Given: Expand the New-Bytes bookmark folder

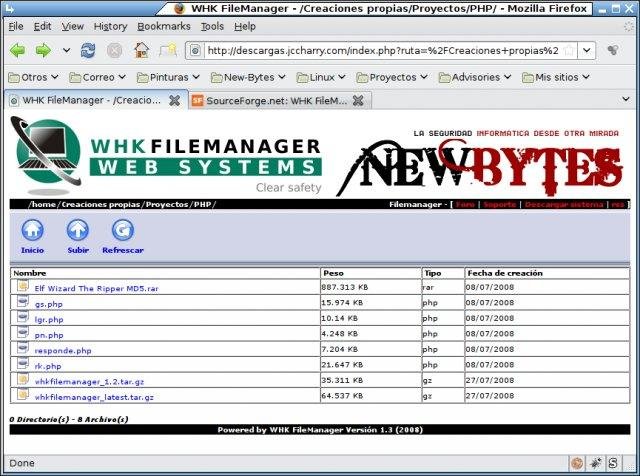Looking at the screenshot, I should pos(248,77).
